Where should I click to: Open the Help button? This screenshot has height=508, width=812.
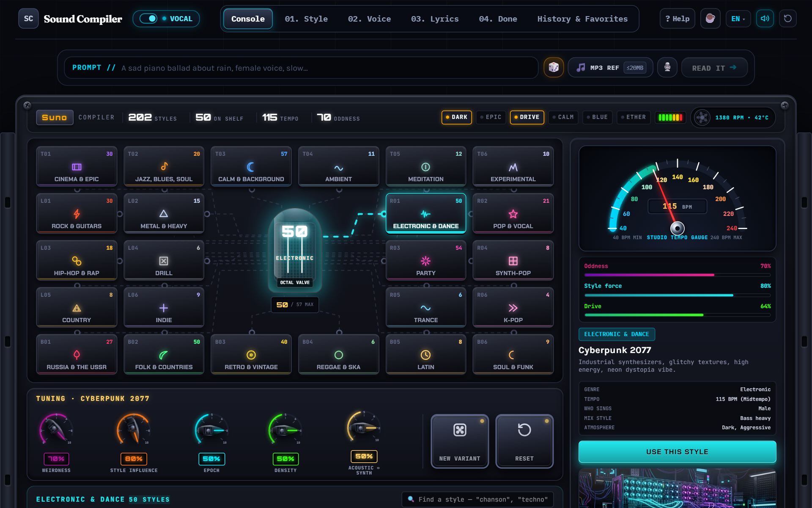point(677,19)
